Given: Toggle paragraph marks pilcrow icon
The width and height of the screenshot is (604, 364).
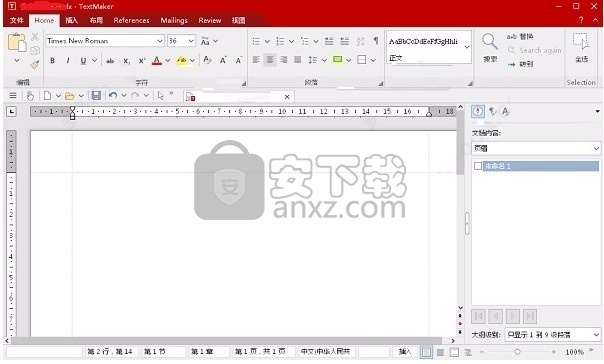Looking at the screenshot, I should (376, 40).
